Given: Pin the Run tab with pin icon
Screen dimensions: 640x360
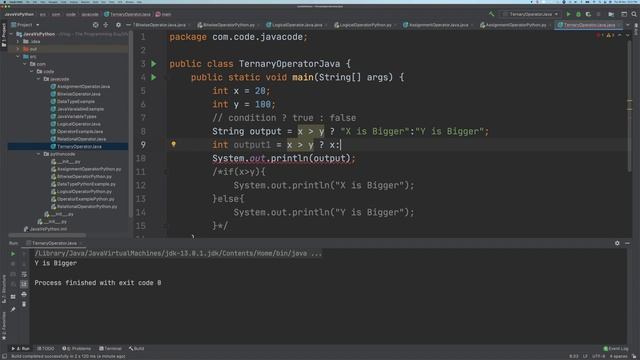Looking at the screenshot, I should (x=13, y=309).
